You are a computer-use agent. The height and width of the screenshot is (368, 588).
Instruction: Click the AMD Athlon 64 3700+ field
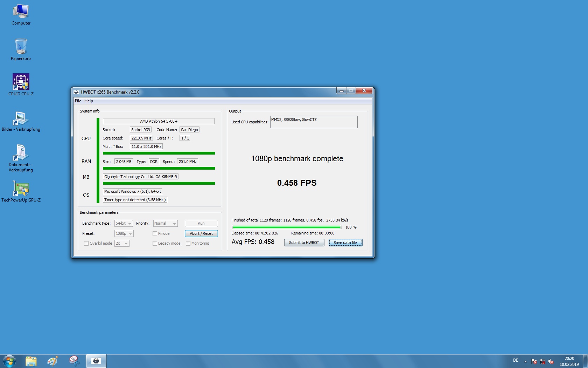[x=159, y=121]
